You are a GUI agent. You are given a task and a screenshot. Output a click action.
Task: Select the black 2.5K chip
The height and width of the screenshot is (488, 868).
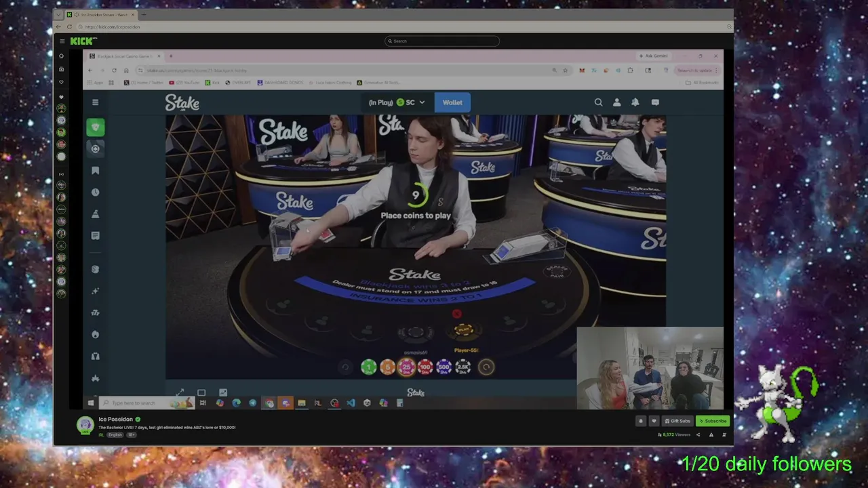pos(463,367)
